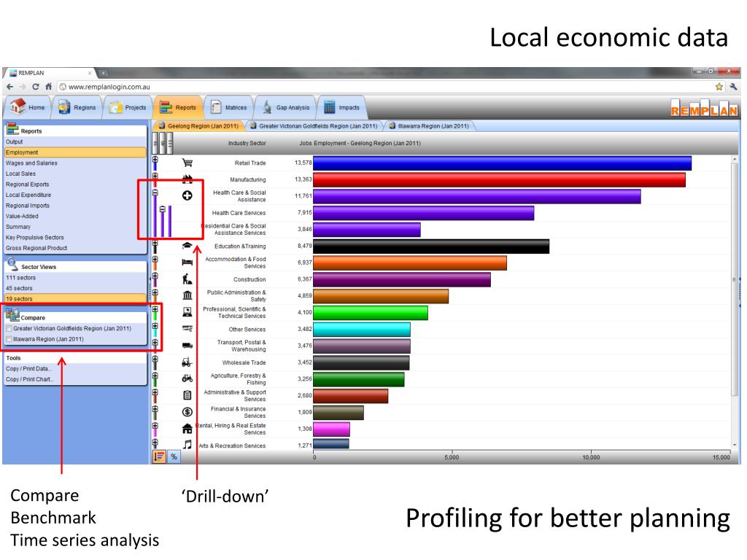Click the browser back arrow
This screenshot has height=560, width=747.
coord(10,87)
